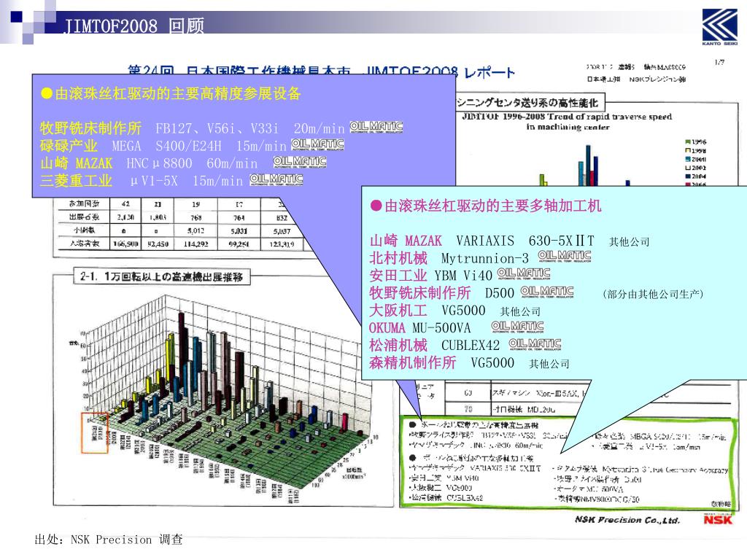Image resolution: width=747 pixels, height=560 pixels.
Task: Click the Kanto Seiki logo in the header
Action: pos(719,27)
